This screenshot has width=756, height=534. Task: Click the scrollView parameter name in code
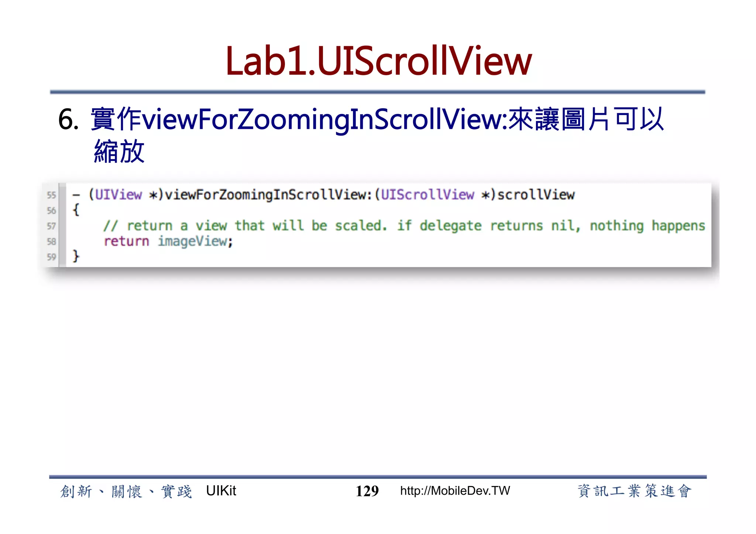tap(536, 194)
